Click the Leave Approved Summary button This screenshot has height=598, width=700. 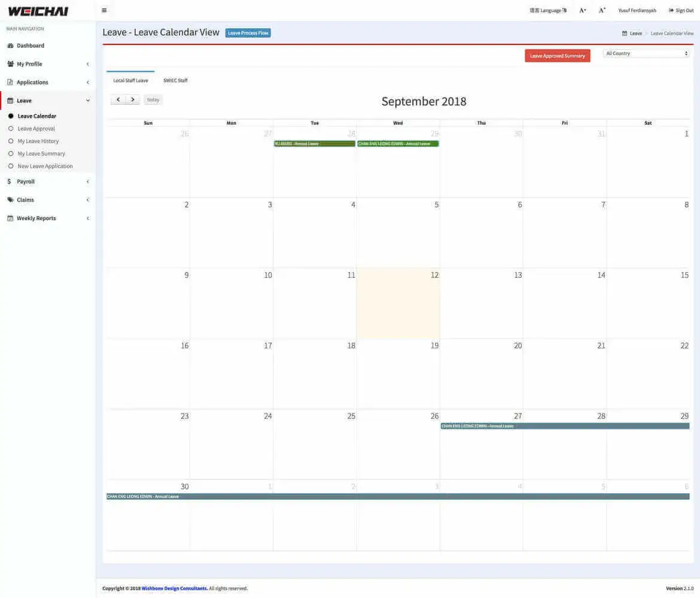[x=557, y=55]
